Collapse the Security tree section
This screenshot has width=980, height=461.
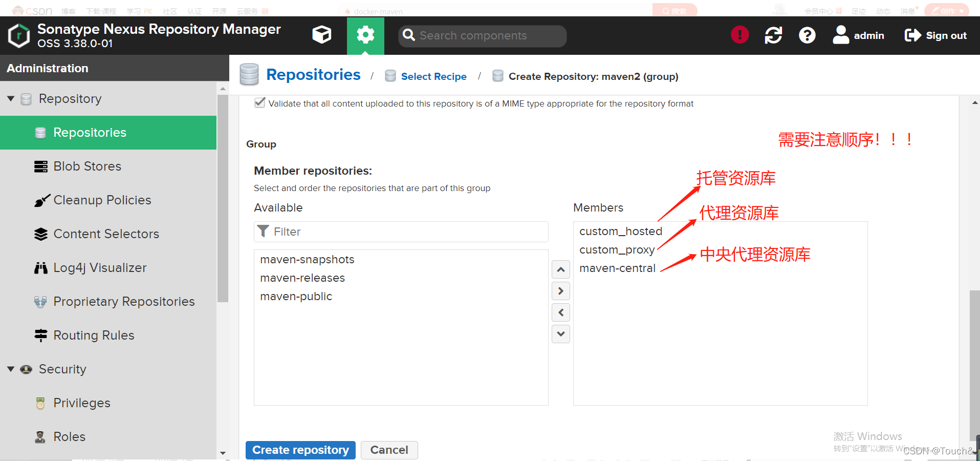pyautogui.click(x=11, y=369)
